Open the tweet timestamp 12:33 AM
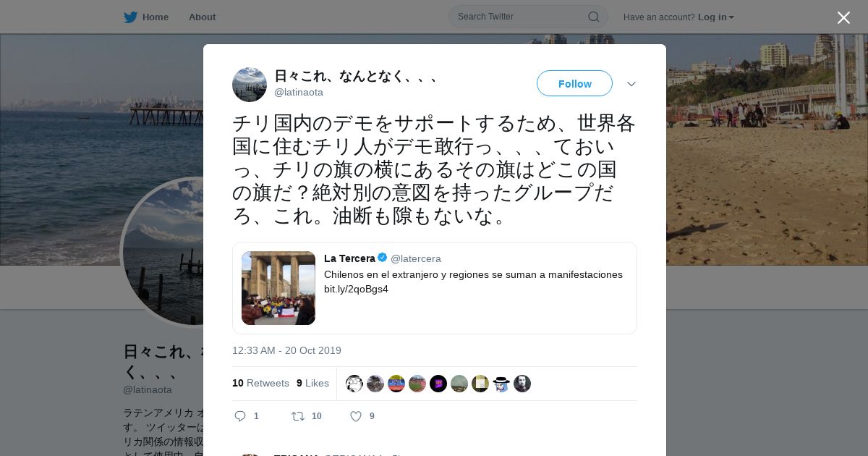 pyautogui.click(x=286, y=350)
